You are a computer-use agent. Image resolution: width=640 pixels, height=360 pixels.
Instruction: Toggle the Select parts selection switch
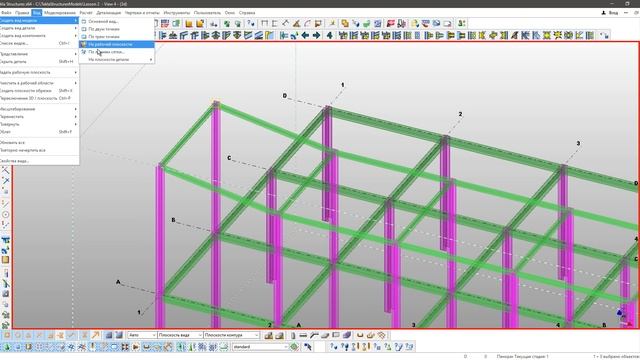28,347
